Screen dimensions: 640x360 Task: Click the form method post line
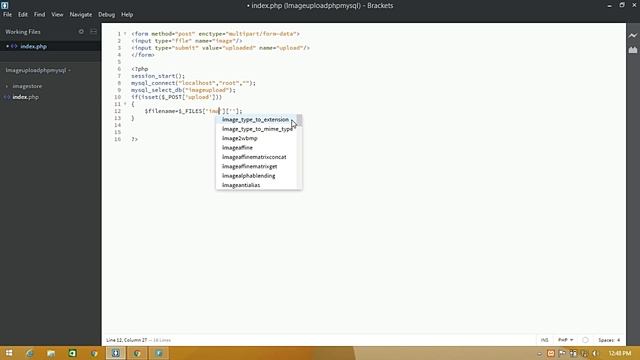pyautogui.click(x=216, y=34)
